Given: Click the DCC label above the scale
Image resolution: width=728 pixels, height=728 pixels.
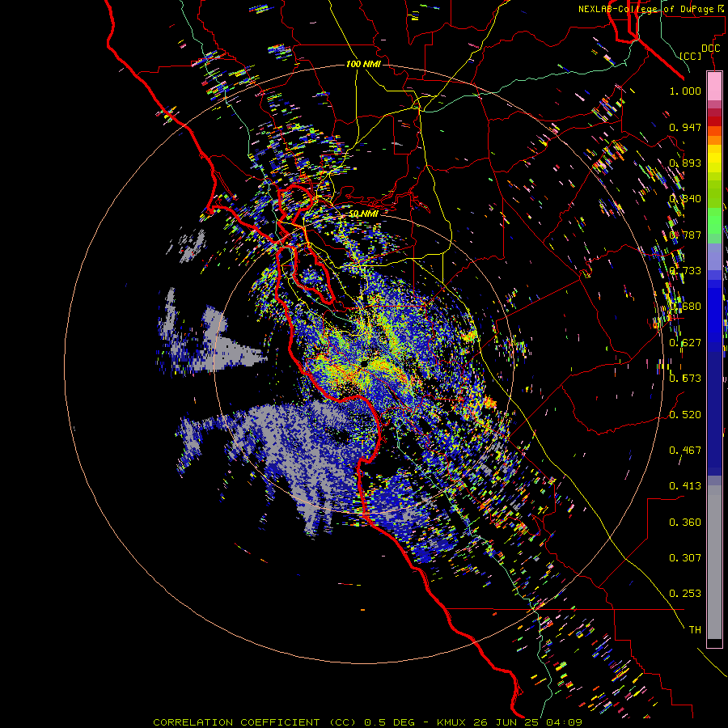Looking at the screenshot, I should 710,49.
